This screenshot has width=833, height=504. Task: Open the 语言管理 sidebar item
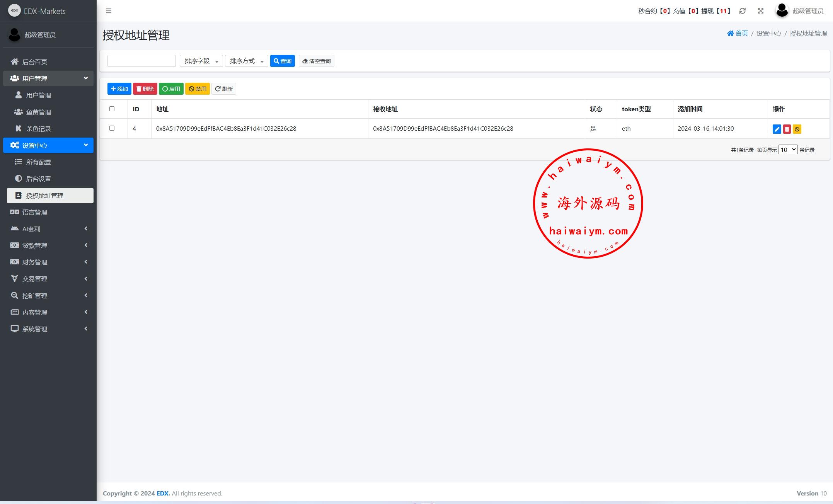coord(35,212)
